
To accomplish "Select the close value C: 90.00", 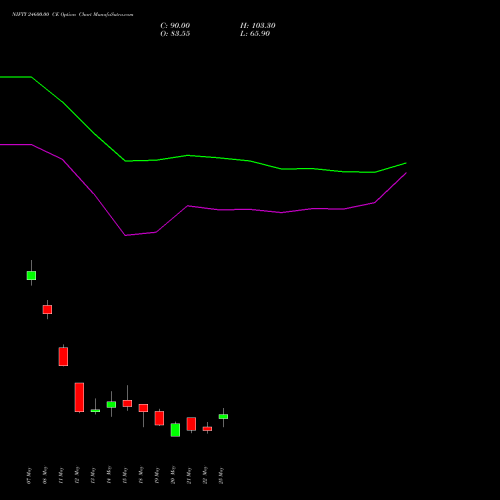I will coord(175,26).
